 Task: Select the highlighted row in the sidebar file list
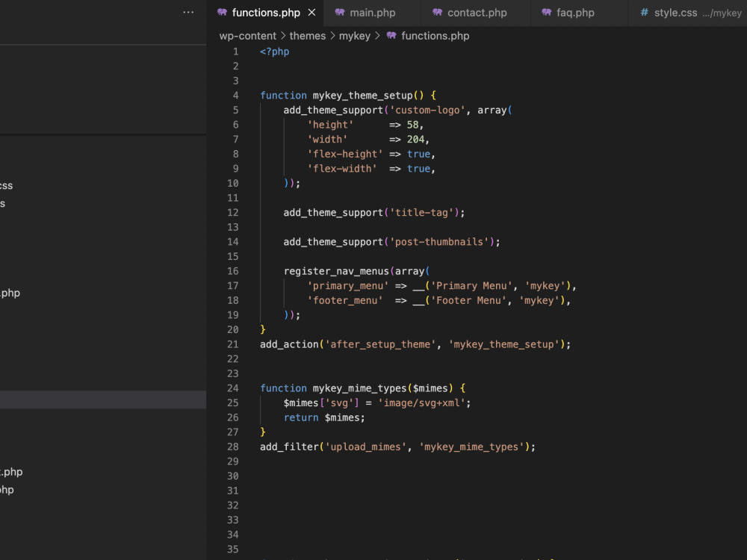(103, 400)
